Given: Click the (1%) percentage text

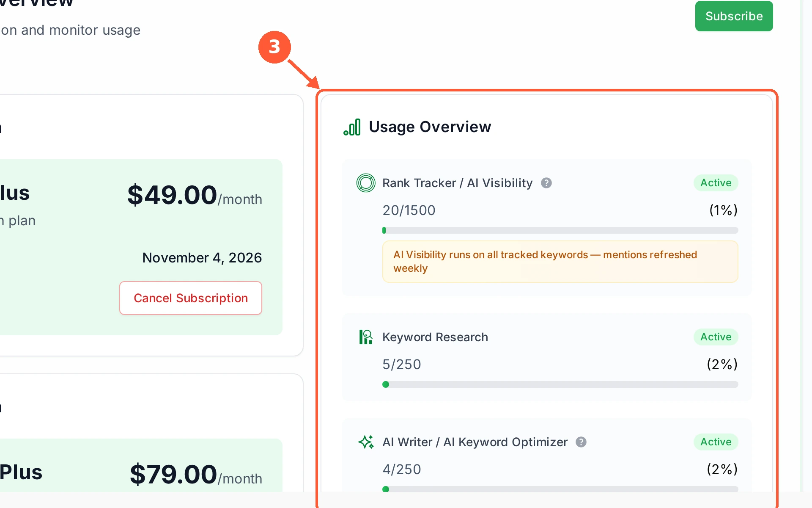Looking at the screenshot, I should pyautogui.click(x=724, y=210).
